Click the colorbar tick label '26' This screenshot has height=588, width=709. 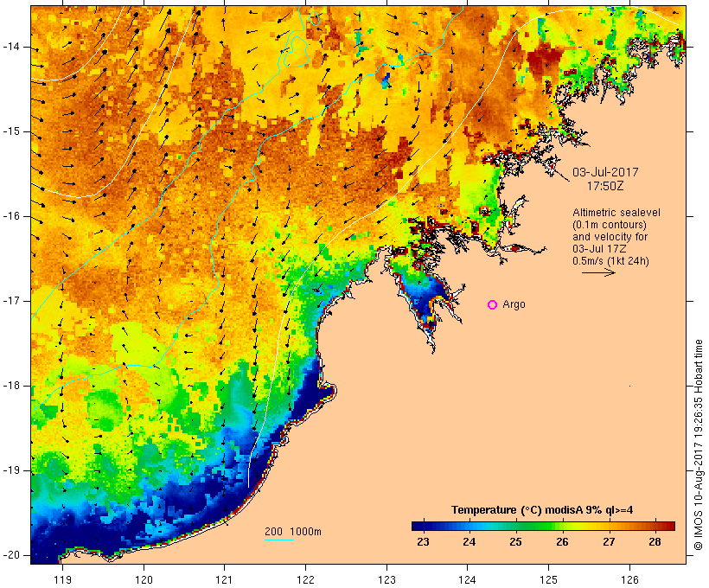(562, 542)
